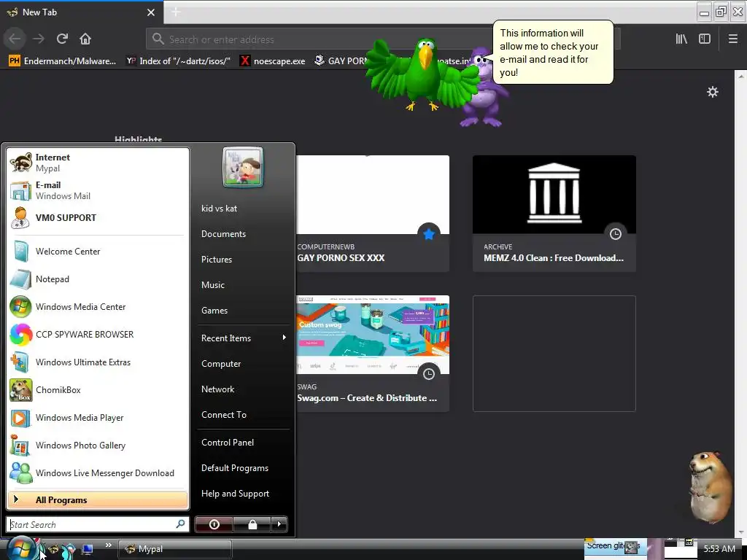Open the Library icon in toolbar

681,39
